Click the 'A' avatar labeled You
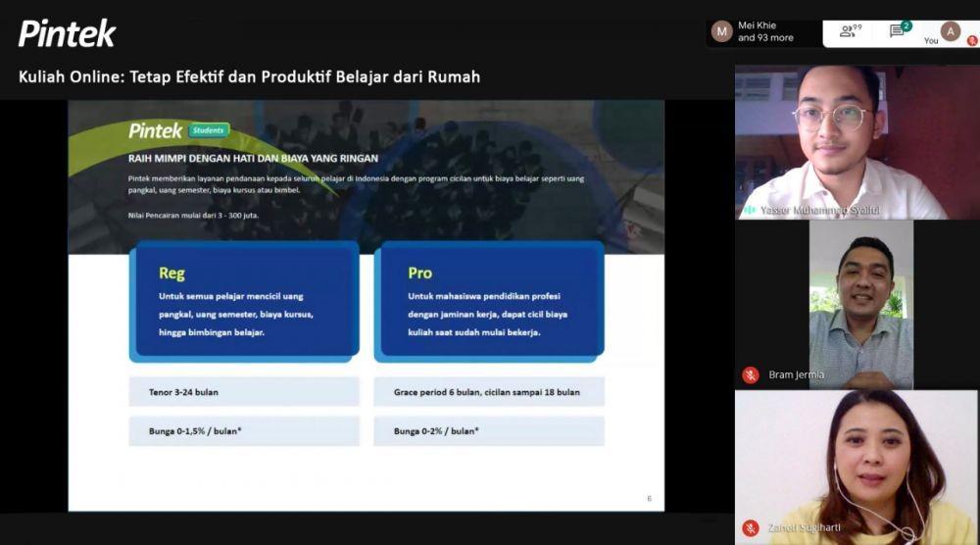The width and height of the screenshot is (980, 545). (950, 31)
